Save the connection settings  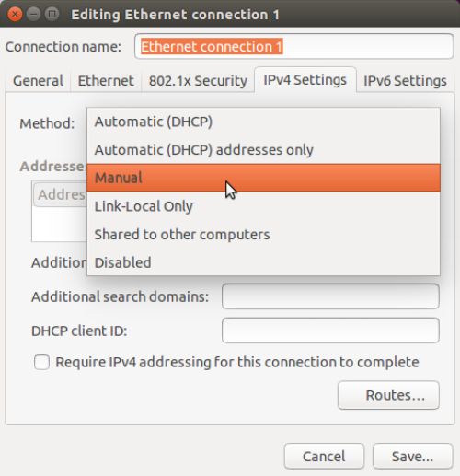[413, 456]
